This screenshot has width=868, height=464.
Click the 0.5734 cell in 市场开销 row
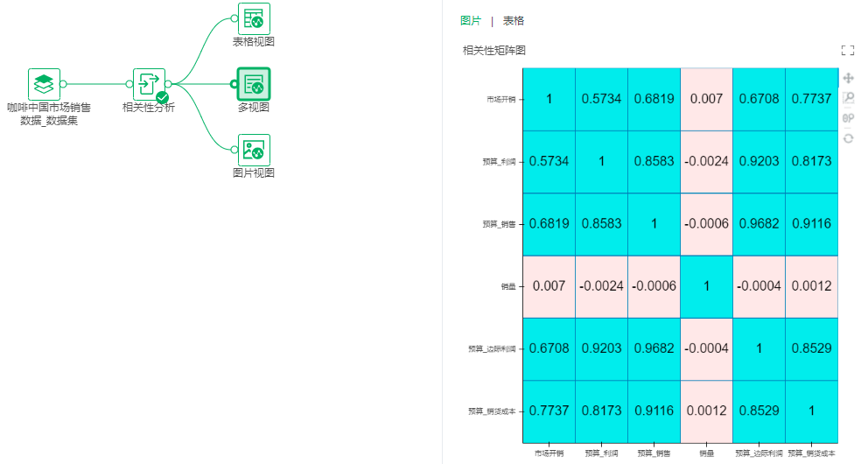(601, 99)
